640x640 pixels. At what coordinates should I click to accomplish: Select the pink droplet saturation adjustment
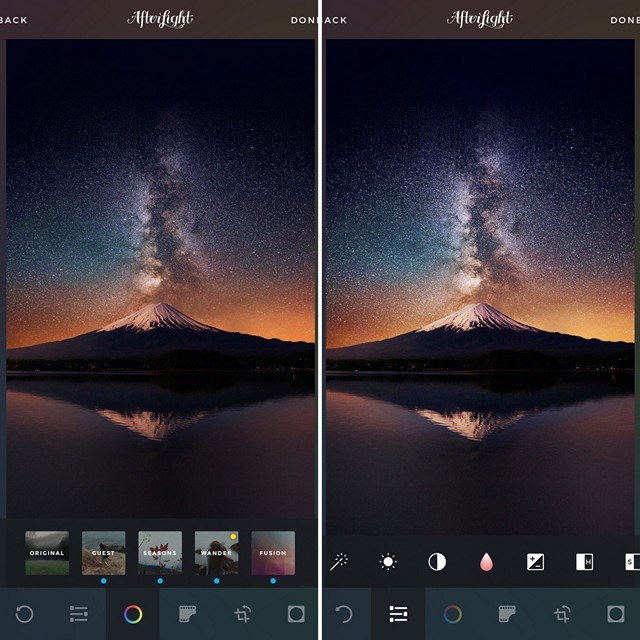[x=486, y=562]
